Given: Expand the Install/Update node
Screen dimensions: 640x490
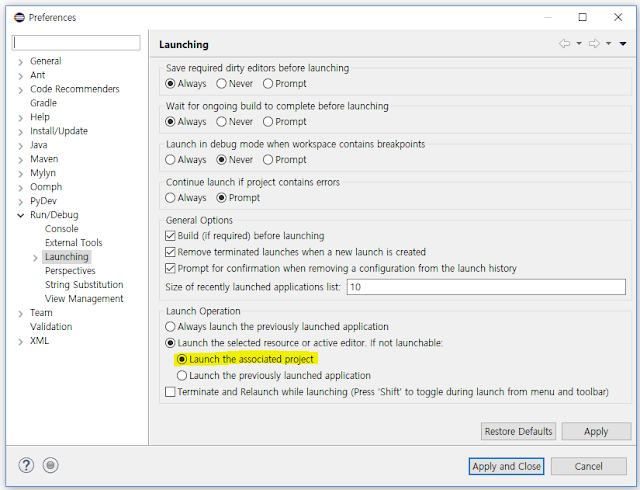Looking at the screenshot, I should 20,132.
